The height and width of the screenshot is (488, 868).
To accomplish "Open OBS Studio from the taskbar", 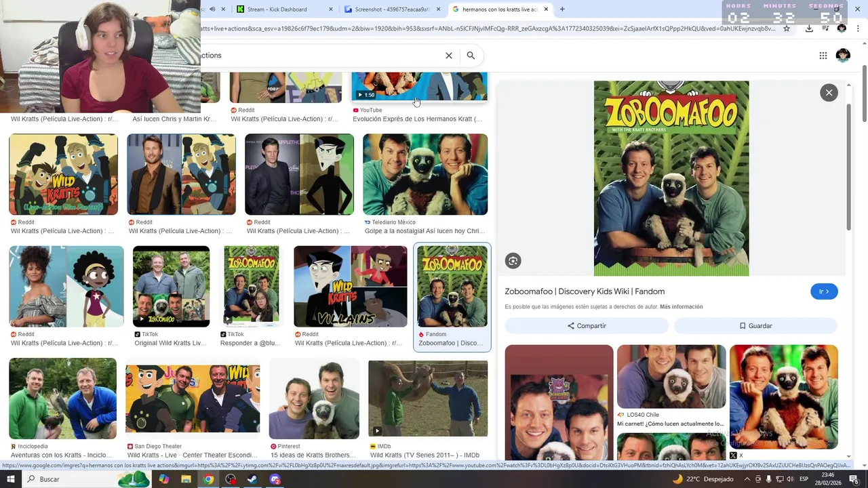I will pos(231,479).
